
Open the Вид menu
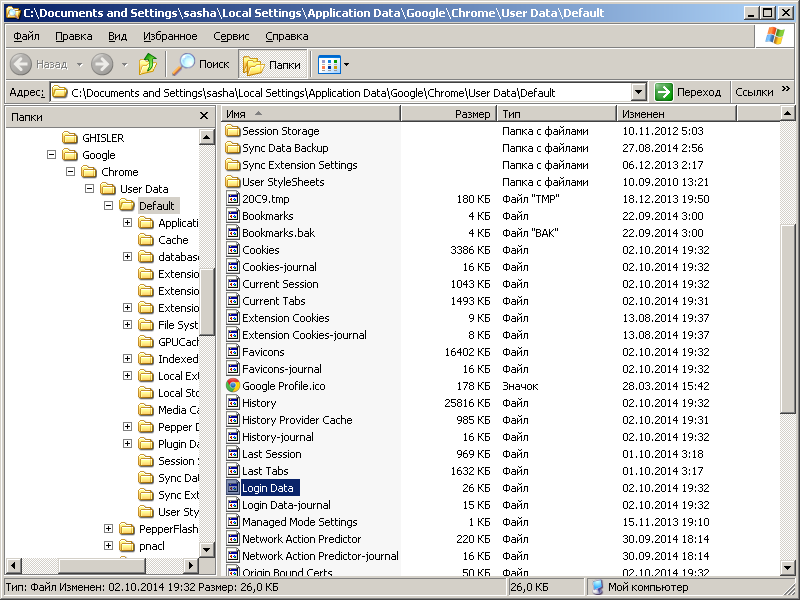[x=117, y=36]
